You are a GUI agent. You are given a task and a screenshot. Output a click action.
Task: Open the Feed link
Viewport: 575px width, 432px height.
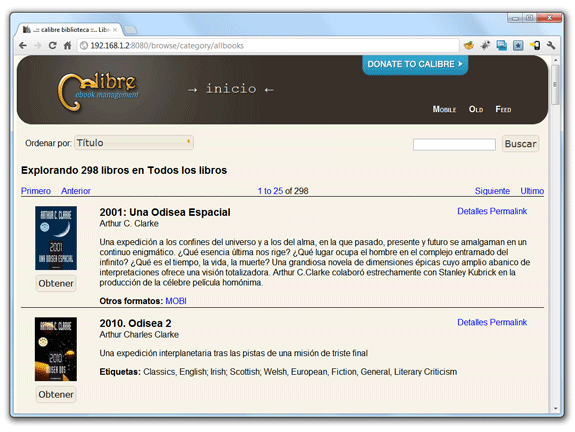coord(503,109)
